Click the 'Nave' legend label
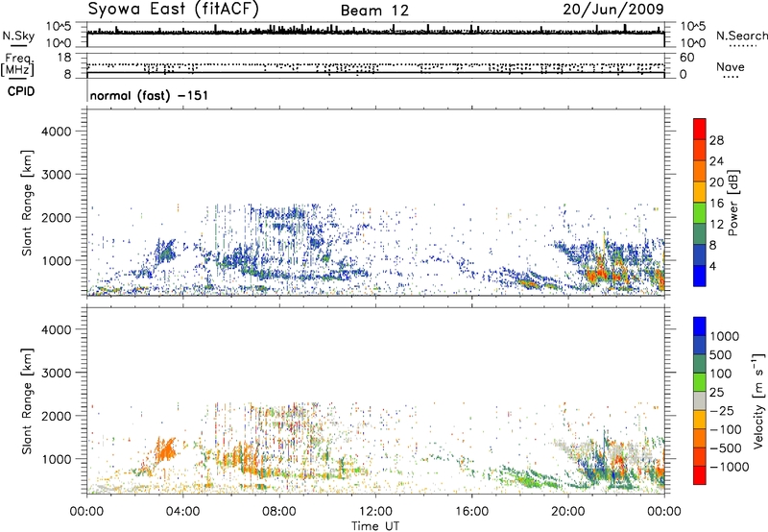768x532 pixels. 731,66
